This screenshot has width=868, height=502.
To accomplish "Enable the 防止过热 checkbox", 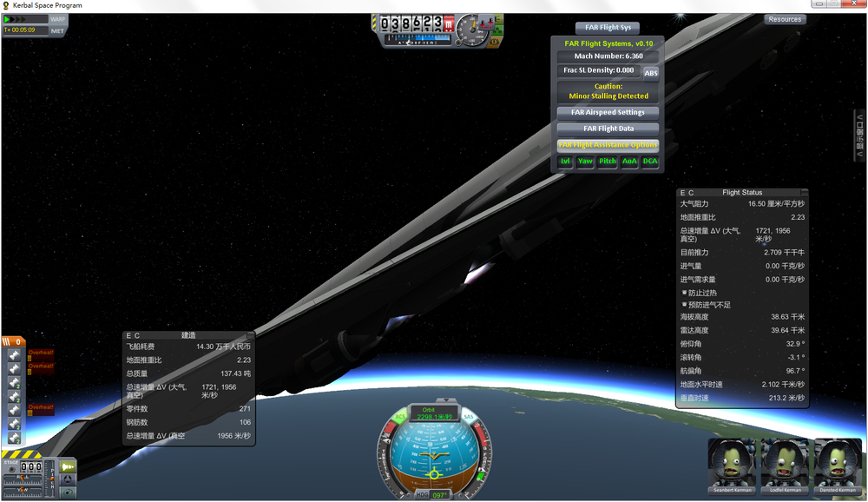I will (684, 293).
